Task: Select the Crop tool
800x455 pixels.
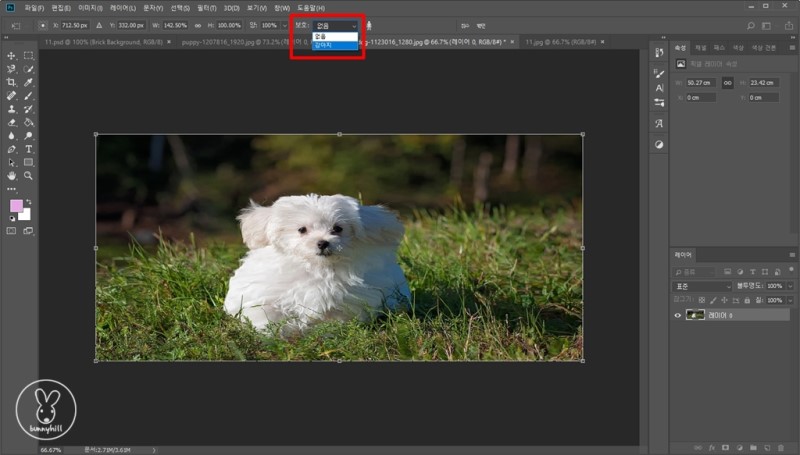Action: [x=11, y=82]
